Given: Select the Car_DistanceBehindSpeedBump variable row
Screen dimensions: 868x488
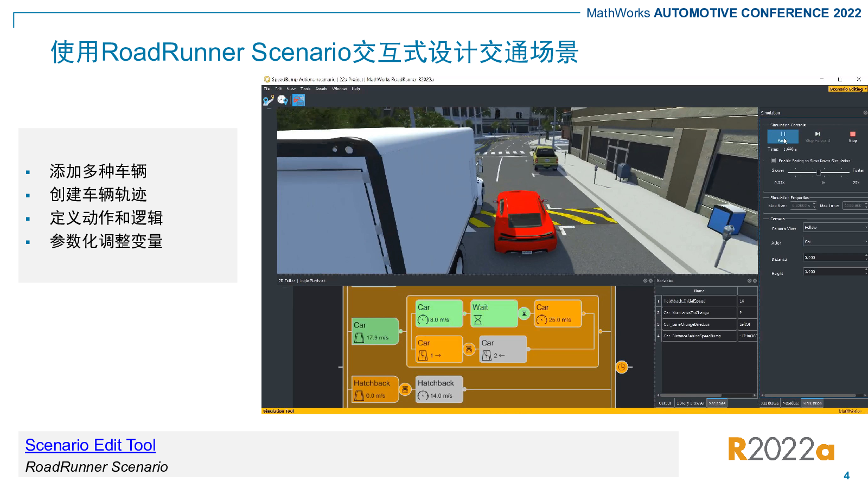Looking at the screenshot, I should tap(706, 336).
